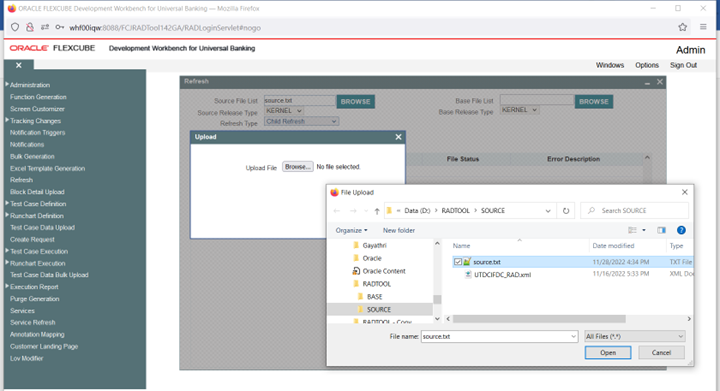Open the Source Release Type dropdown

(x=284, y=111)
